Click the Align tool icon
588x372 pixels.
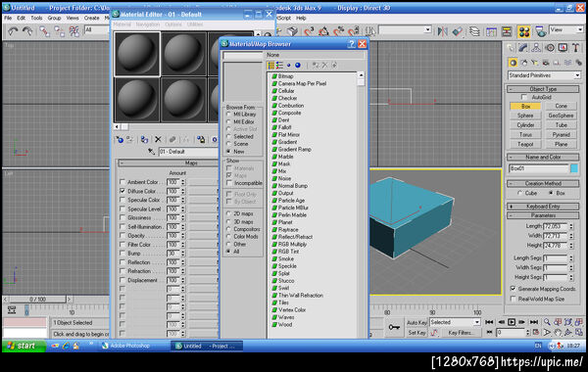point(457,31)
